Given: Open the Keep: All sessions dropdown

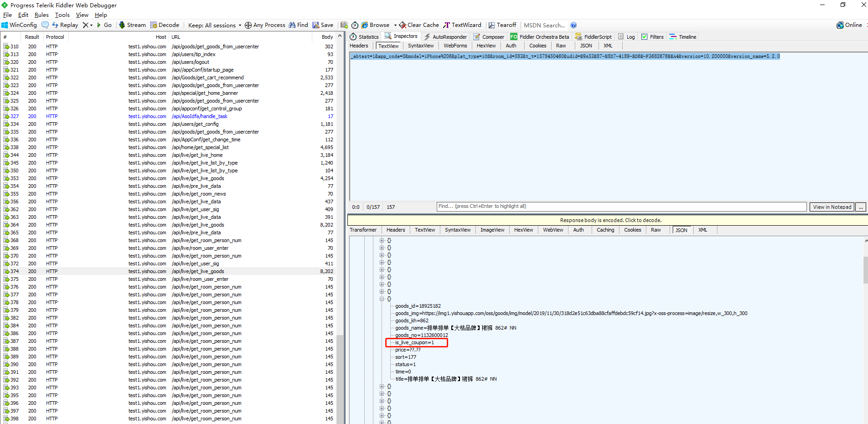Looking at the screenshot, I should pyautogui.click(x=215, y=25).
